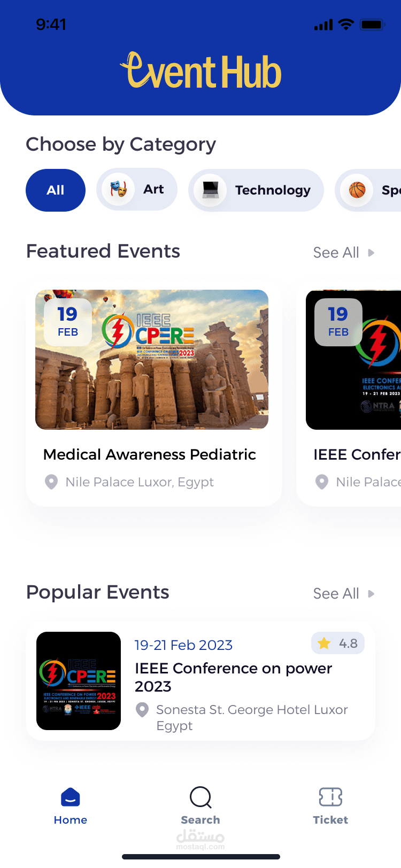Select the Art category chip
Screen dimensions: 401x868
pos(153,189)
